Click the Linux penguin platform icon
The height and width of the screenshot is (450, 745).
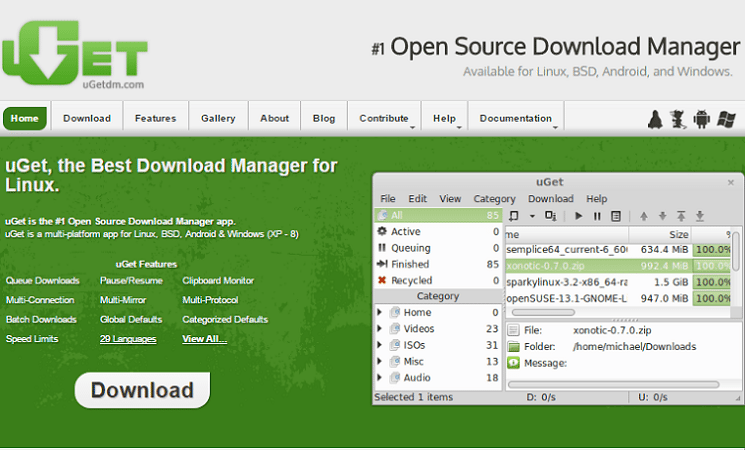coord(655,119)
